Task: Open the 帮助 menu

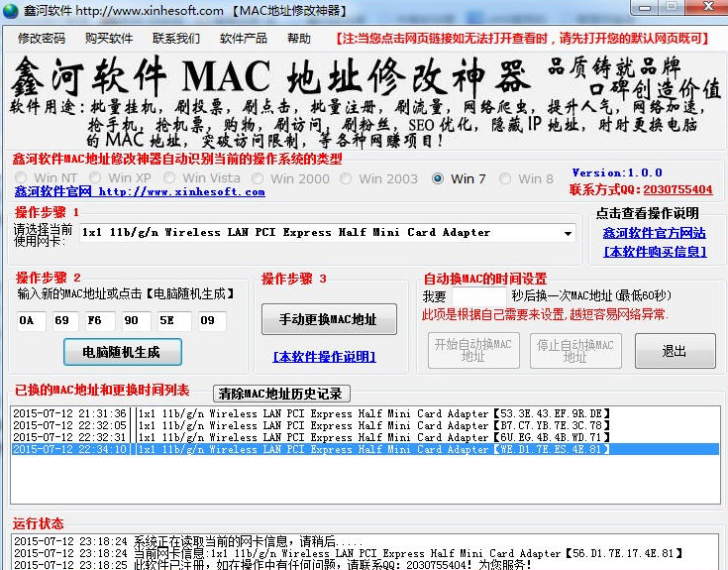Action: [x=298, y=39]
